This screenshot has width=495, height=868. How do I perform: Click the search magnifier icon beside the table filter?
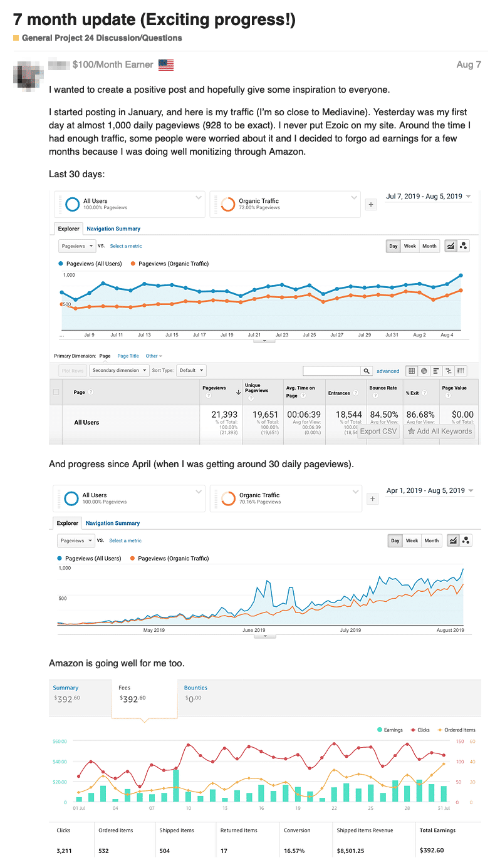pyautogui.click(x=367, y=371)
